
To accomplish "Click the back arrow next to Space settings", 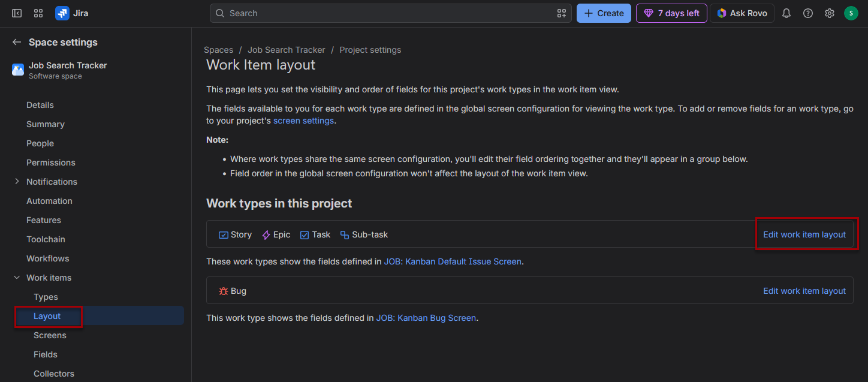I will click(17, 42).
